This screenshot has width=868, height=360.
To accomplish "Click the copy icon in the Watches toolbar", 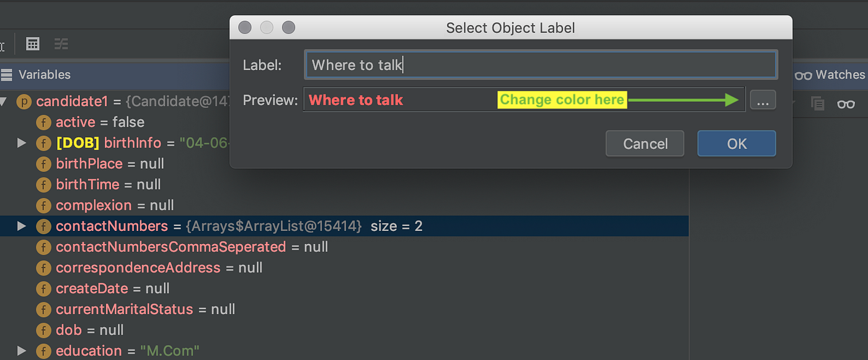I will coord(817,104).
